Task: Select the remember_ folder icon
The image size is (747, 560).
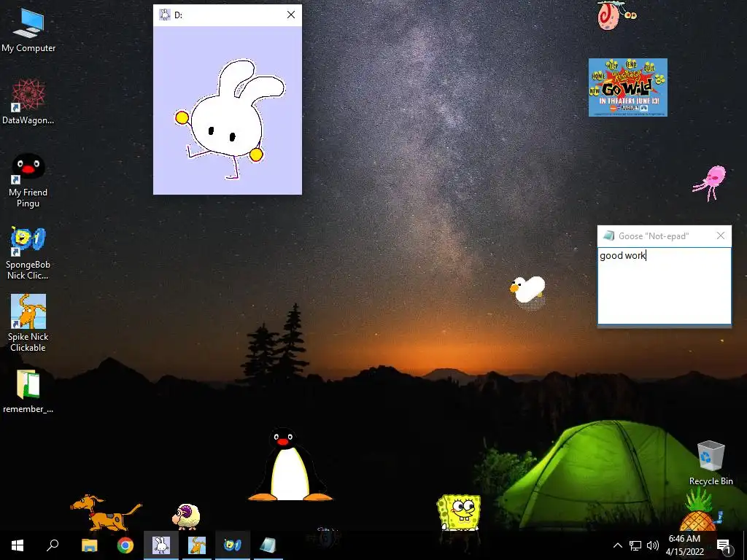Action: pyautogui.click(x=28, y=392)
